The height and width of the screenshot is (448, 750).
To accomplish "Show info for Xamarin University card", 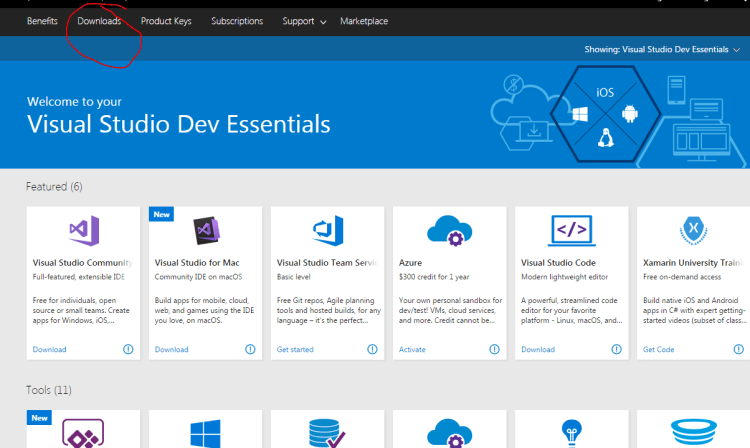I will pyautogui.click(x=739, y=349).
